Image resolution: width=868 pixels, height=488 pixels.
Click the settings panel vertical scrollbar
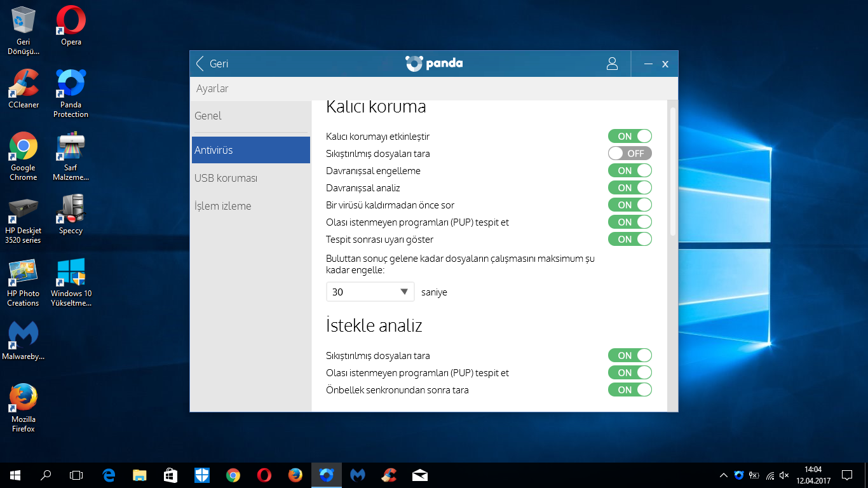pos(673,172)
